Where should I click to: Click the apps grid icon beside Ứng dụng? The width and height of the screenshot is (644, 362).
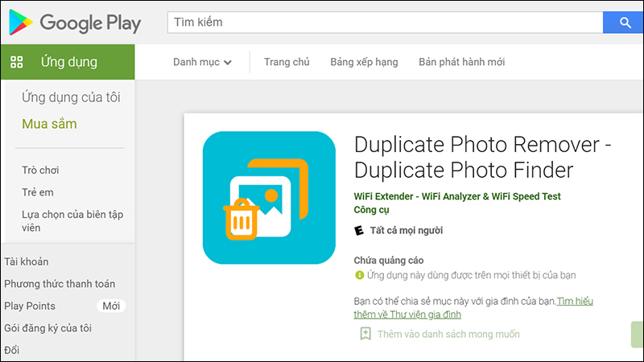pos(17,62)
